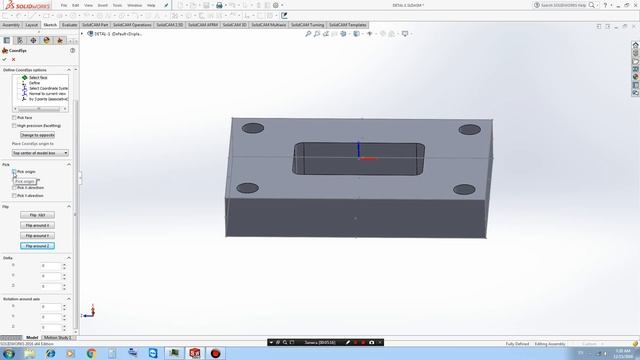
Task: Open the SOLIDWORKS Help search dropdown arrow
Action: [x=597, y=5]
